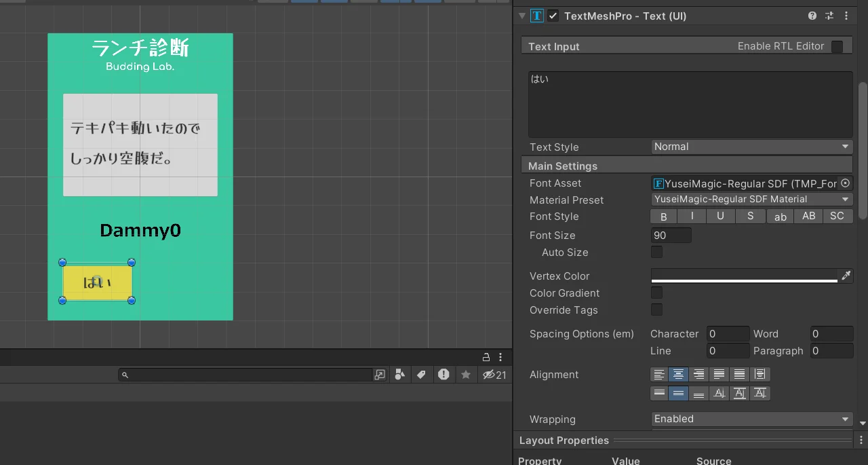Screen dimensions: 868x465
Task: Set horizontal alignment to justified
Action: click(x=719, y=374)
